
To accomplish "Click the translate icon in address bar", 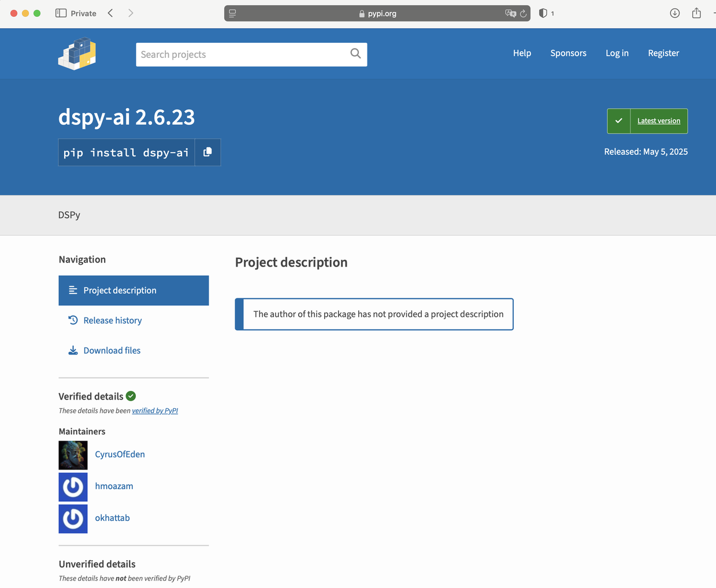I will [x=510, y=13].
